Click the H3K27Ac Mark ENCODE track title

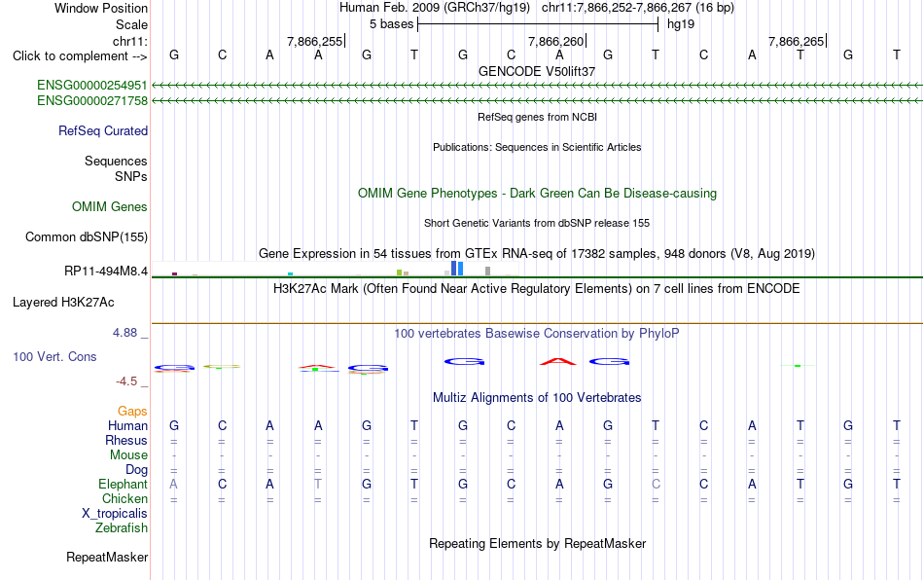537,289
